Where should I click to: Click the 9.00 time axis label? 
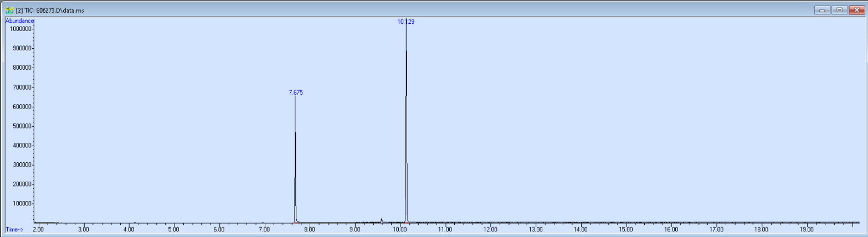[x=355, y=229]
